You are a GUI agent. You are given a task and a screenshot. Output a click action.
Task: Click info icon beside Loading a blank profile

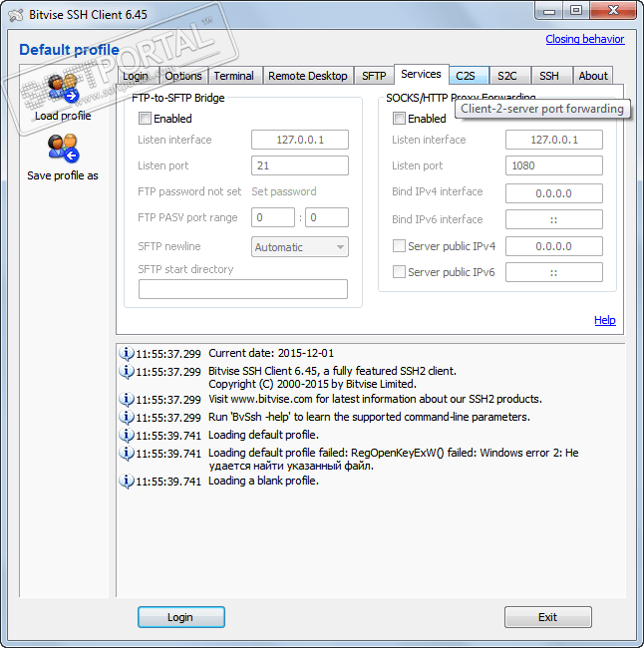tap(127, 482)
